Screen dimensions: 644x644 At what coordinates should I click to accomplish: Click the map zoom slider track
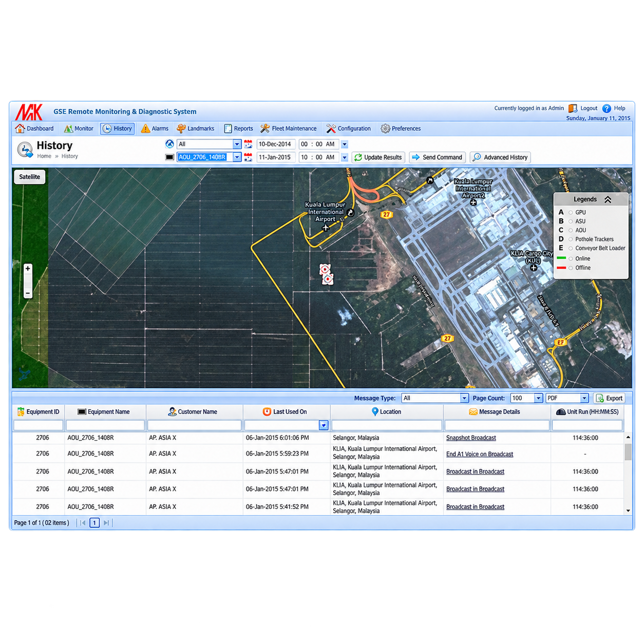(x=28, y=281)
